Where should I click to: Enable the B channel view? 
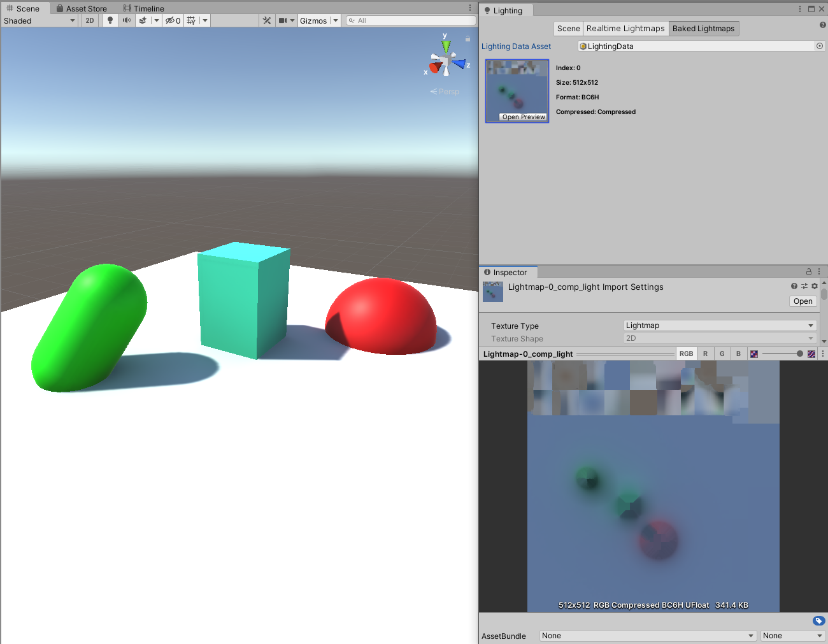[738, 354]
